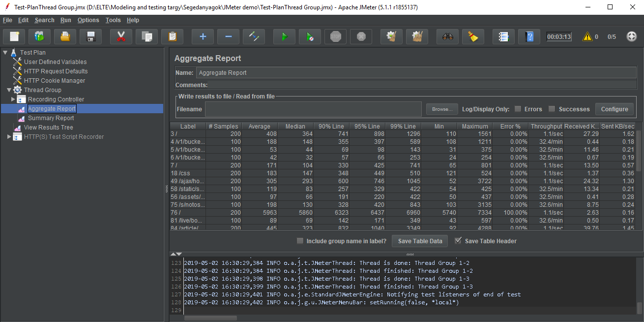This screenshot has width=644, height=322.
Task: Uncheck Save Table Header checkbox
Action: click(x=458, y=241)
